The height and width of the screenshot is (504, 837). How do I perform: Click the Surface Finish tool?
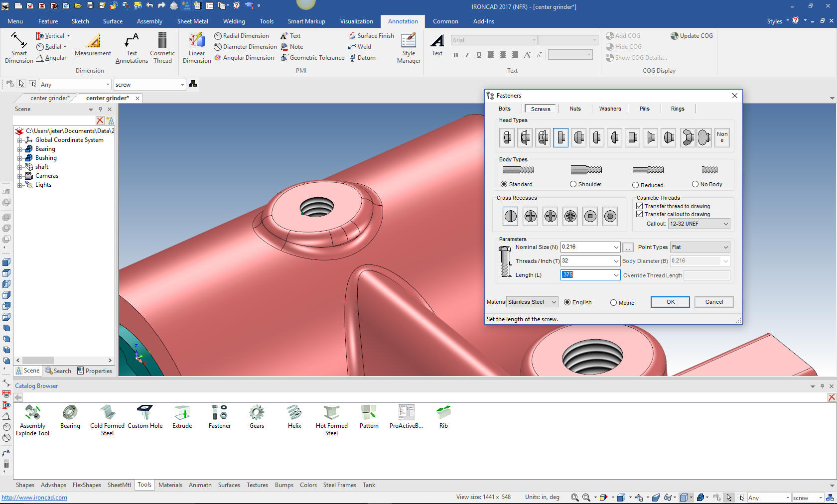click(371, 36)
